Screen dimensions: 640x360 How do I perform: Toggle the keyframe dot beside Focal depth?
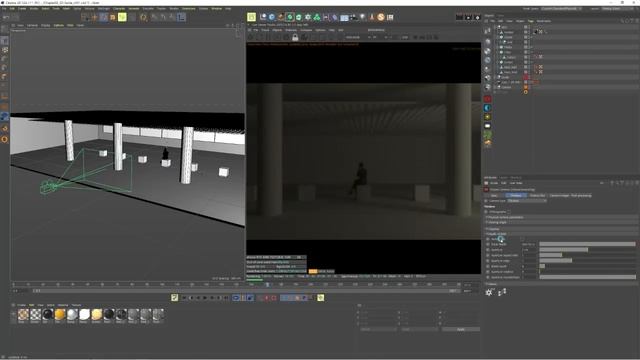(x=488, y=244)
